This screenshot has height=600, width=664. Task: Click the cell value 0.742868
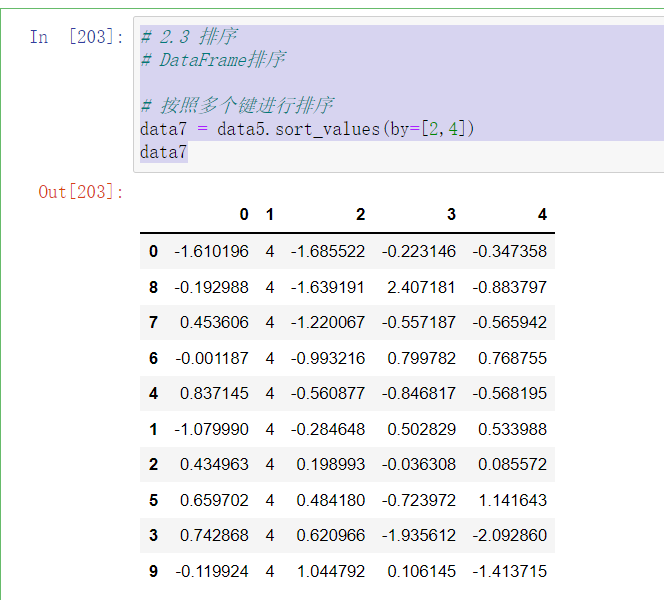[x=214, y=535]
